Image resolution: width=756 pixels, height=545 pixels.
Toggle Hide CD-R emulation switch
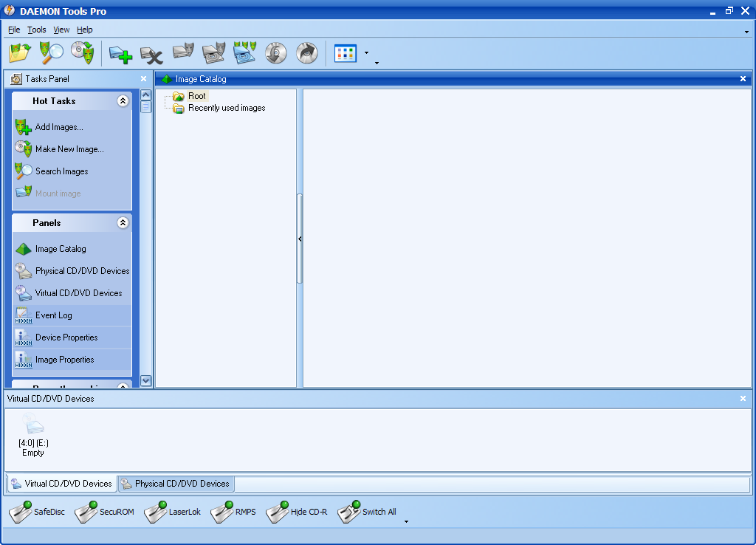[297, 512]
